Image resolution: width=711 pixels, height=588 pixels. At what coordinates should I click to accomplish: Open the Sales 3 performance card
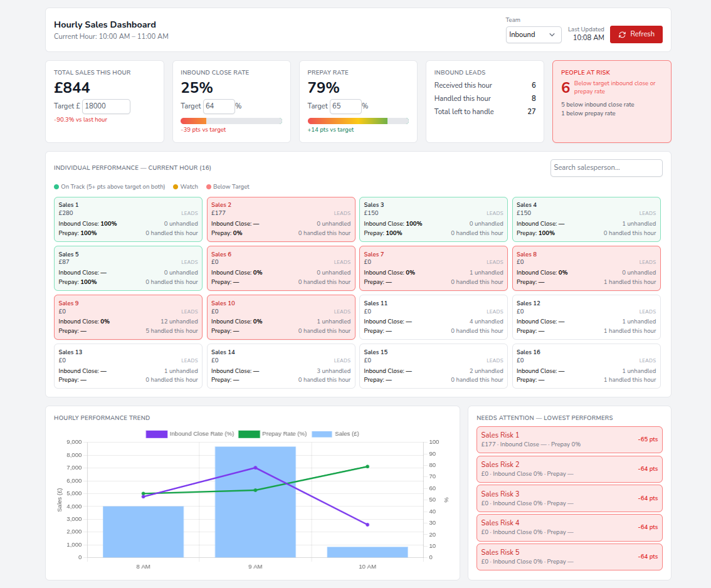coord(433,219)
